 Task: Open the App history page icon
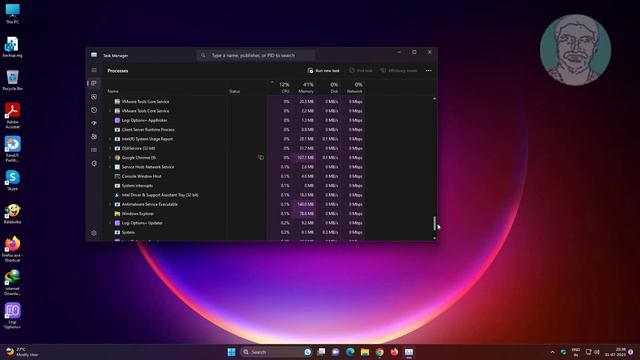(x=94, y=110)
